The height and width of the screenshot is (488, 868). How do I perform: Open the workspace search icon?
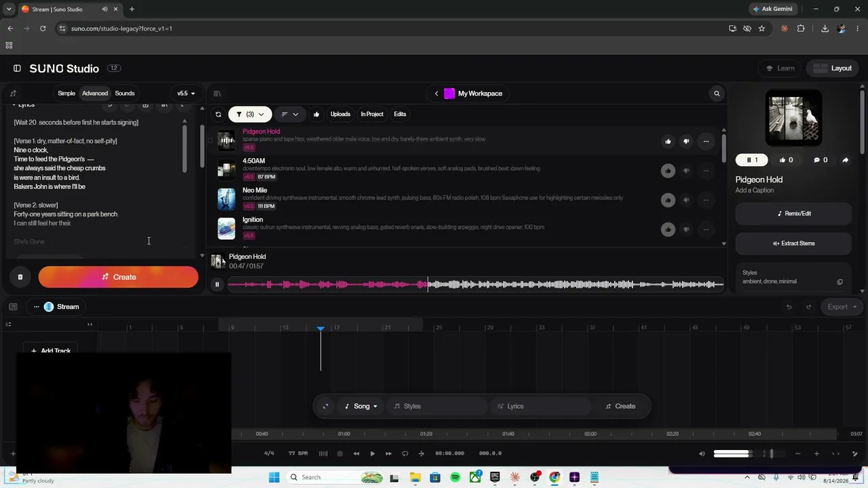coord(717,94)
